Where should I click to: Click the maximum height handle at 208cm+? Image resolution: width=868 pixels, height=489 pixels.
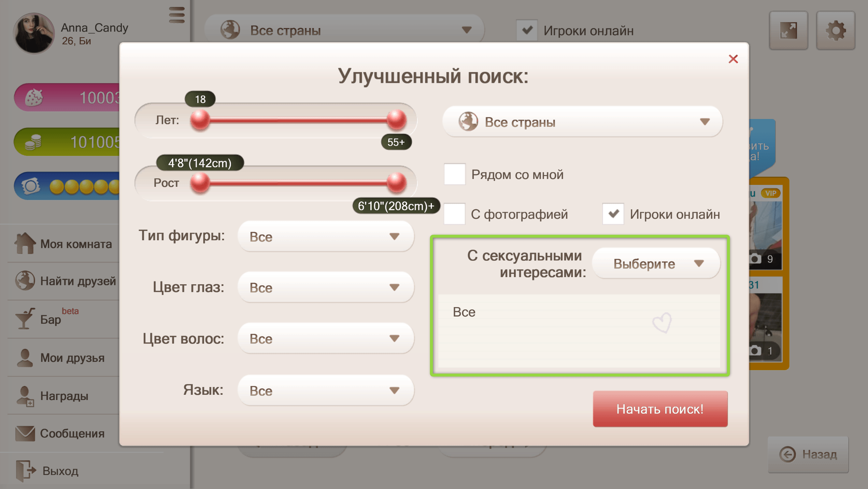(x=396, y=183)
